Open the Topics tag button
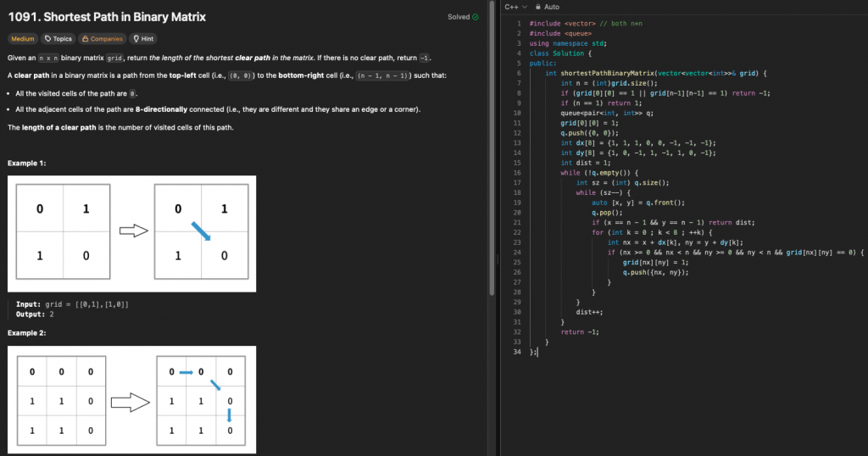Screen dimensions: 868x456 [58, 39]
